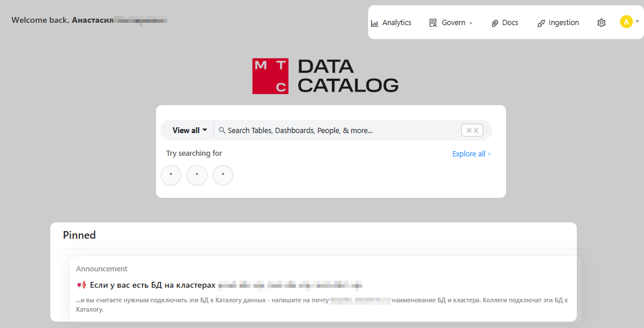The image size is (644, 328).
Task: Click the first "*" suggested search chip
Action: pos(171,175)
